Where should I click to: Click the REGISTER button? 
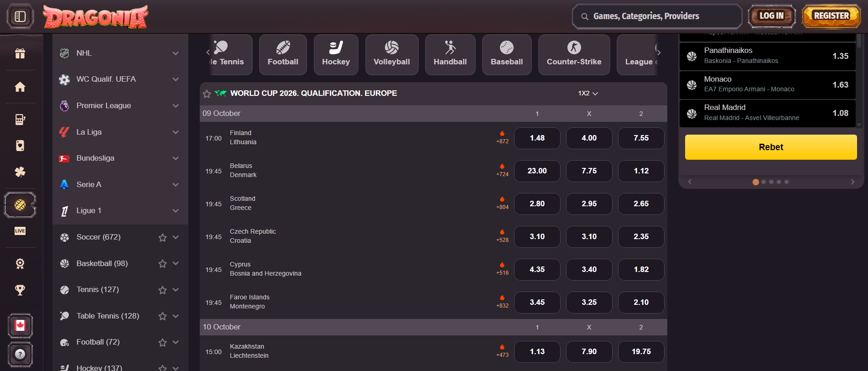tap(832, 16)
